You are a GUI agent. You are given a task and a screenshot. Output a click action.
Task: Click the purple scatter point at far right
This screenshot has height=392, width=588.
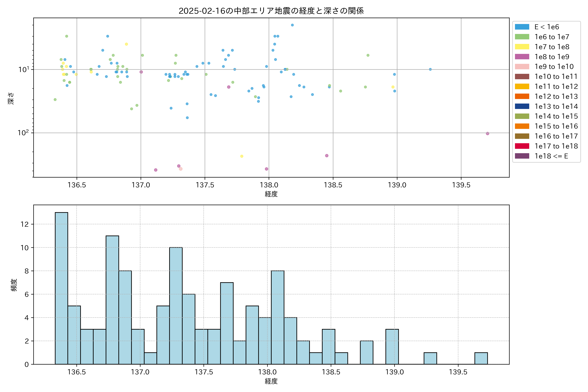[488, 133]
